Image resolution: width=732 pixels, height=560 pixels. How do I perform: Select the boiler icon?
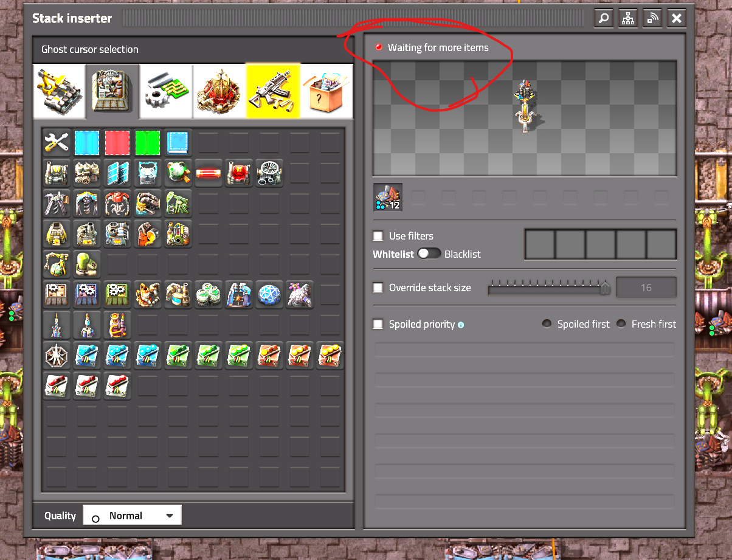(x=58, y=173)
